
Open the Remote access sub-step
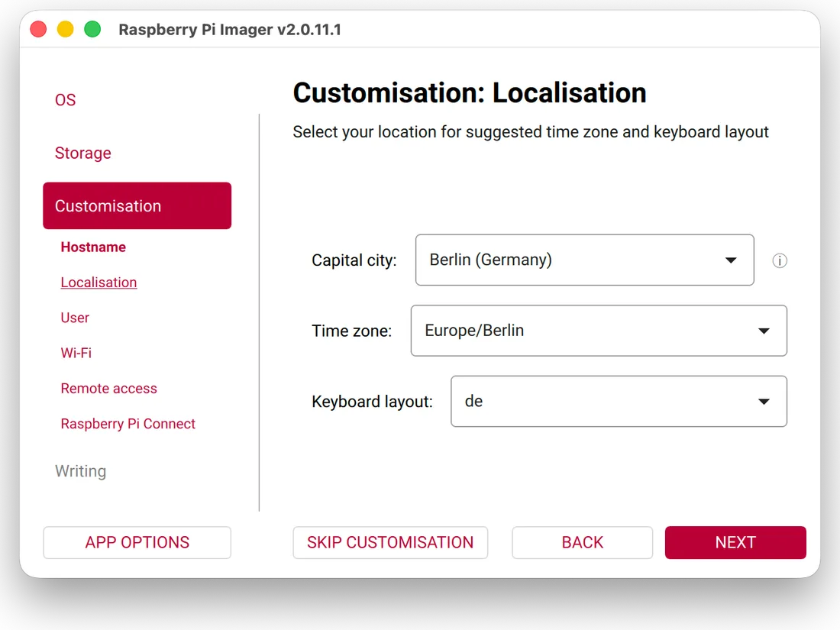click(x=108, y=389)
